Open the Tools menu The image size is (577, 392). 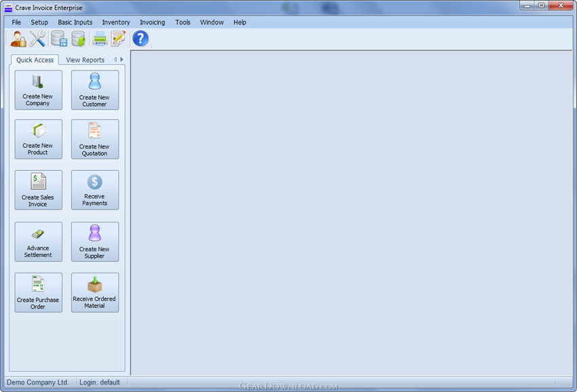[x=183, y=22]
